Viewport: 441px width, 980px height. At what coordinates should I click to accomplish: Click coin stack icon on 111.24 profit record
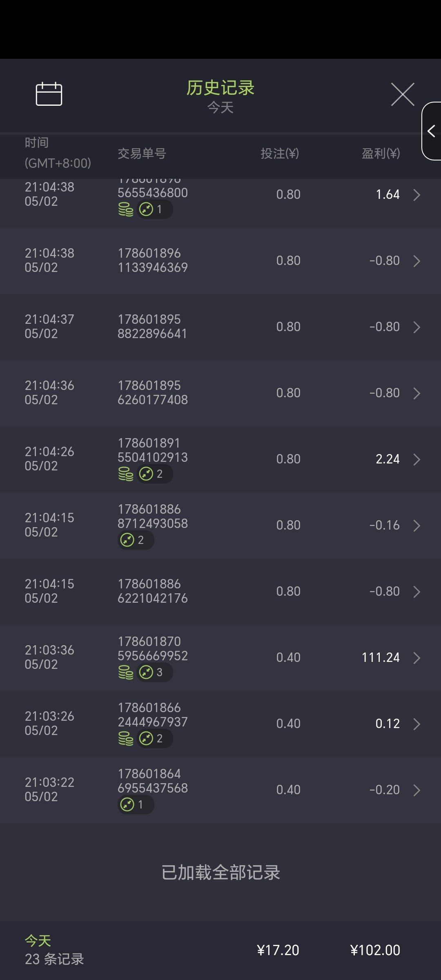click(126, 672)
